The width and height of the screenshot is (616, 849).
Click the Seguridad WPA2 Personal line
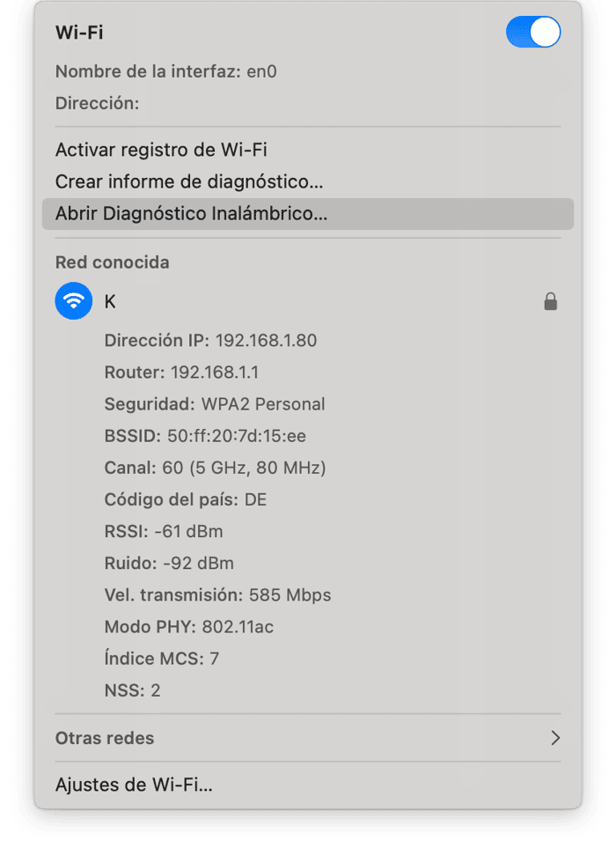click(x=215, y=404)
